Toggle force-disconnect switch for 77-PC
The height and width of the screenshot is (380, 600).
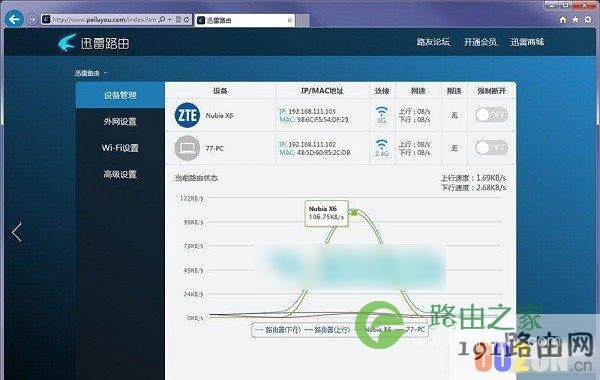click(x=491, y=148)
